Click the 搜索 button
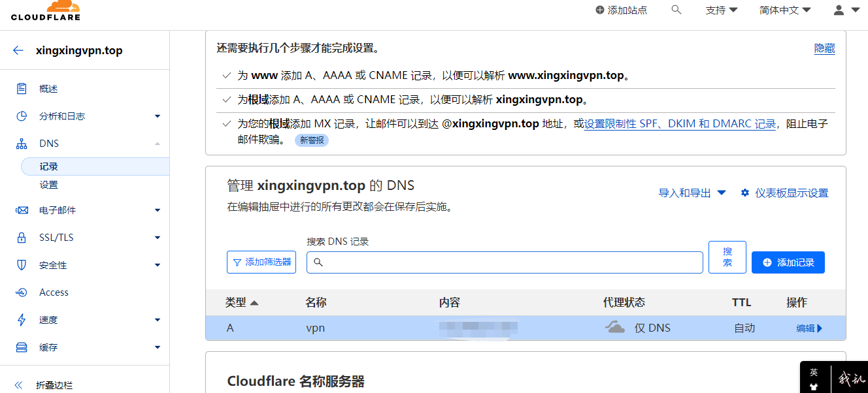The height and width of the screenshot is (393, 868). [x=727, y=257]
